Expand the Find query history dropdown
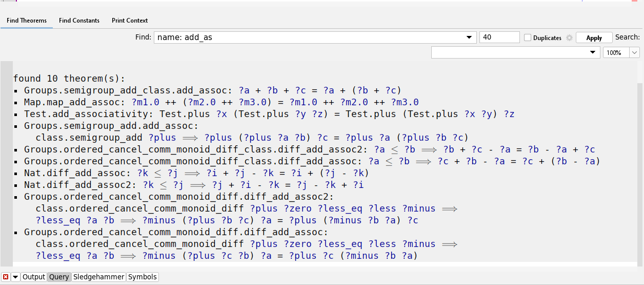 point(469,37)
